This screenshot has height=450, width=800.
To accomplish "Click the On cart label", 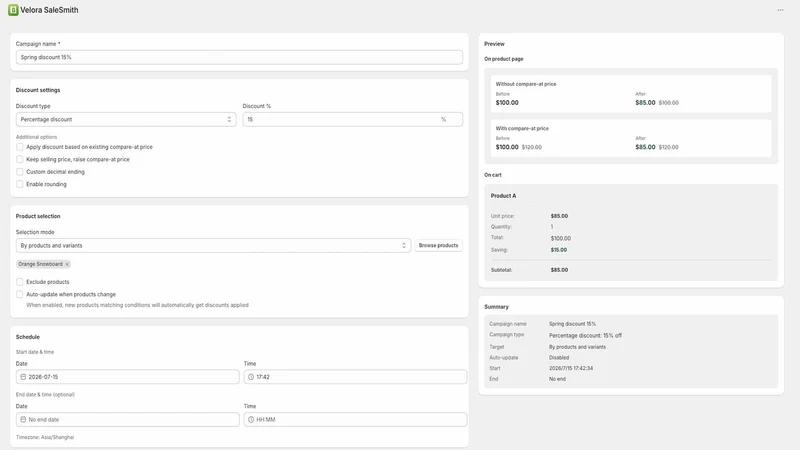I will (x=493, y=175).
